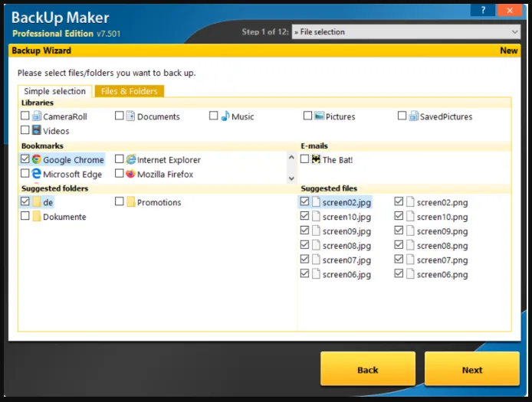The image size is (532, 402).
Task: Click the Google Chrome icon
Action: [37, 159]
